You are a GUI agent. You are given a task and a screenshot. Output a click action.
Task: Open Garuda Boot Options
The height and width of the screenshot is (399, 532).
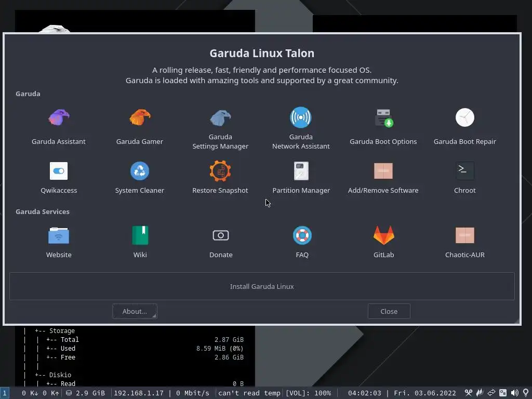pos(383,126)
